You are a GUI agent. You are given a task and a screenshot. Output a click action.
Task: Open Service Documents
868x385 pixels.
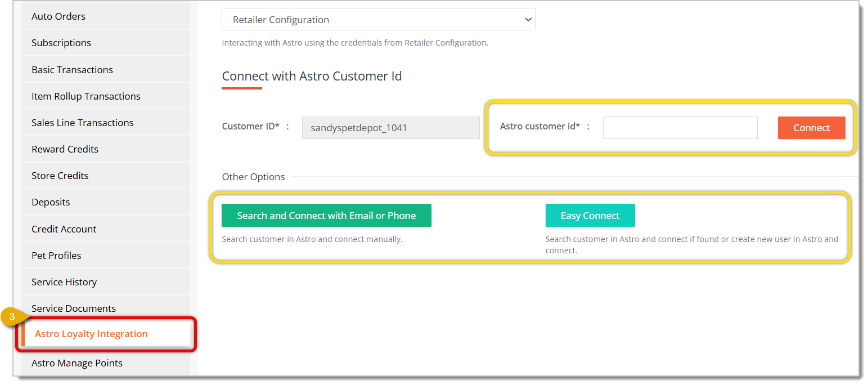click(106, 308)
